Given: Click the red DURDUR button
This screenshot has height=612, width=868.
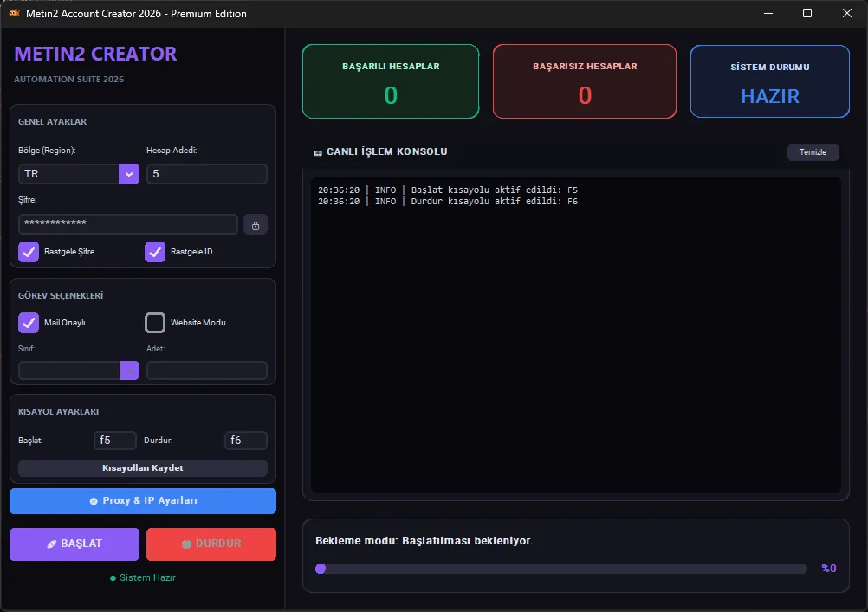Looking at the screenshot, I should [x=211, y=544].
